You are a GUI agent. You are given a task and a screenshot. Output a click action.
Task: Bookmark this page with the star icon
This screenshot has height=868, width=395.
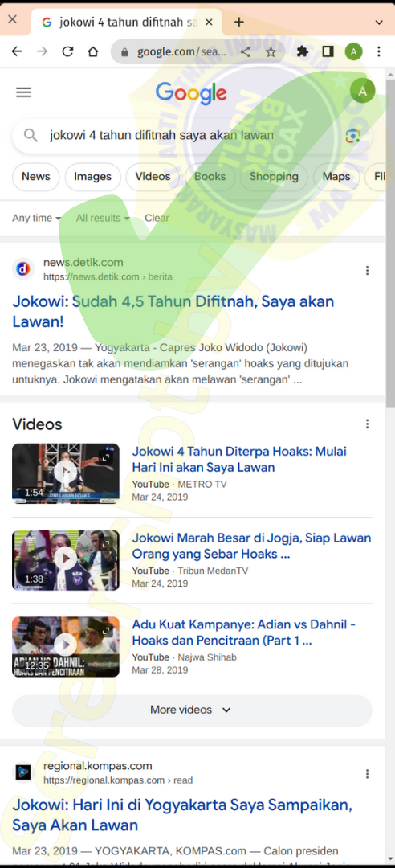pos(271,52)
